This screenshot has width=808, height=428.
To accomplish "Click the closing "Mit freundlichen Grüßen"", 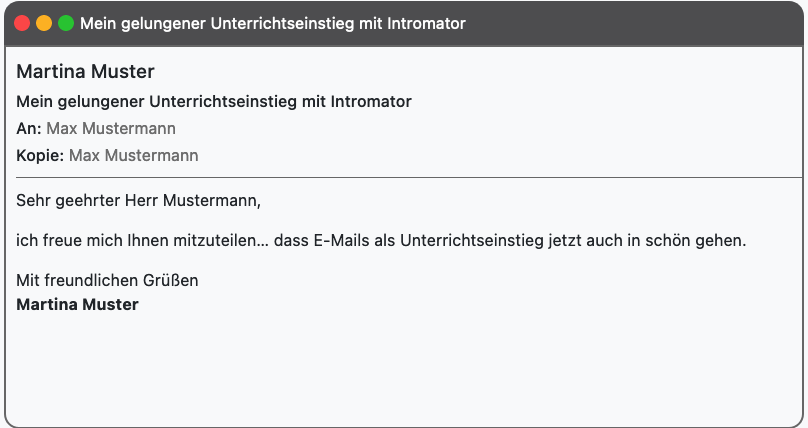I will 107,280.
